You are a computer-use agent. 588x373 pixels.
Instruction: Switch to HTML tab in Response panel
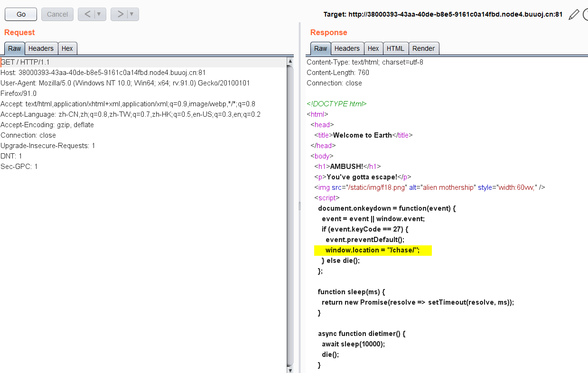click(395, 48)
